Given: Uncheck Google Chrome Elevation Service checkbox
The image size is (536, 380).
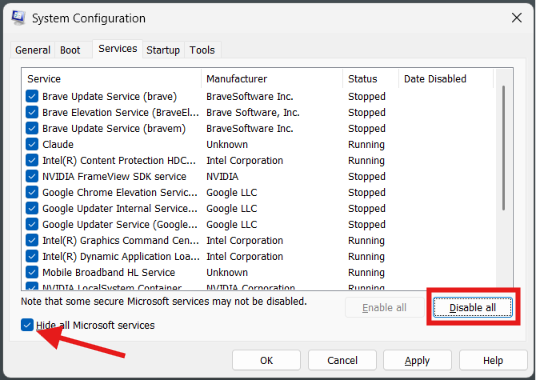Looking at the screenshot, I should click(x=32, y=192).
